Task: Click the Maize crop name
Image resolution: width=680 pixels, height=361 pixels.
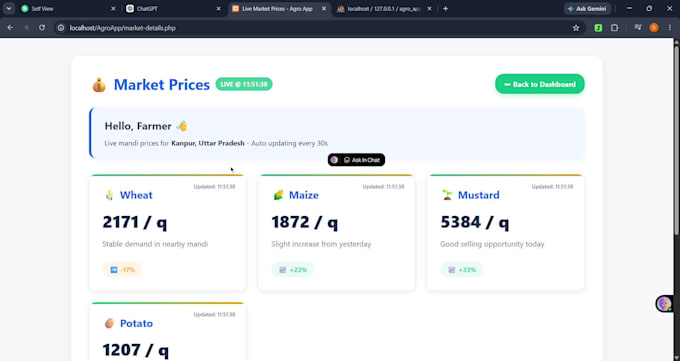Action: pyautogui.click(x=304, y=195)
